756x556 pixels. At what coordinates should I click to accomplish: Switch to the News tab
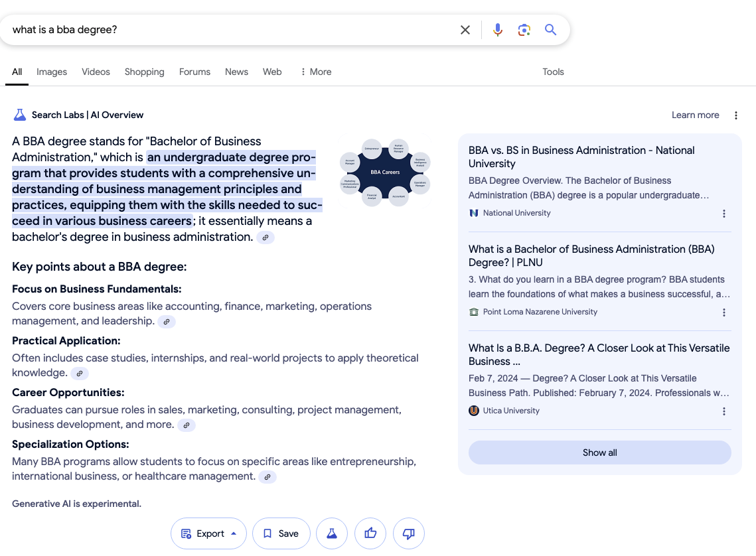[236, 72]
